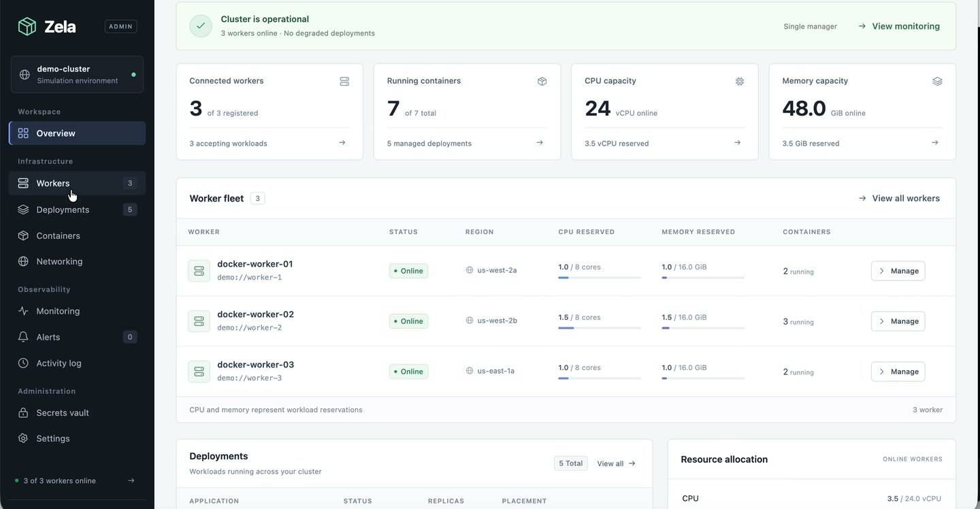Manage docker-worker-01

click(898, 271)
